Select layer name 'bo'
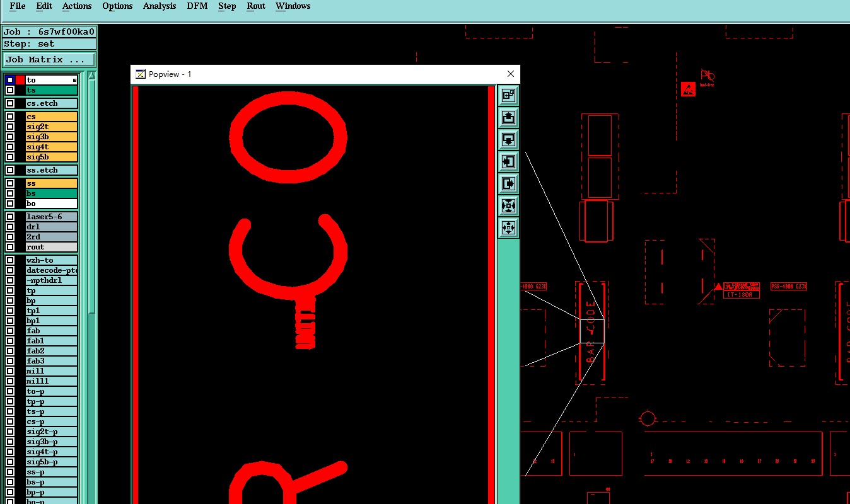 point(51,203)
